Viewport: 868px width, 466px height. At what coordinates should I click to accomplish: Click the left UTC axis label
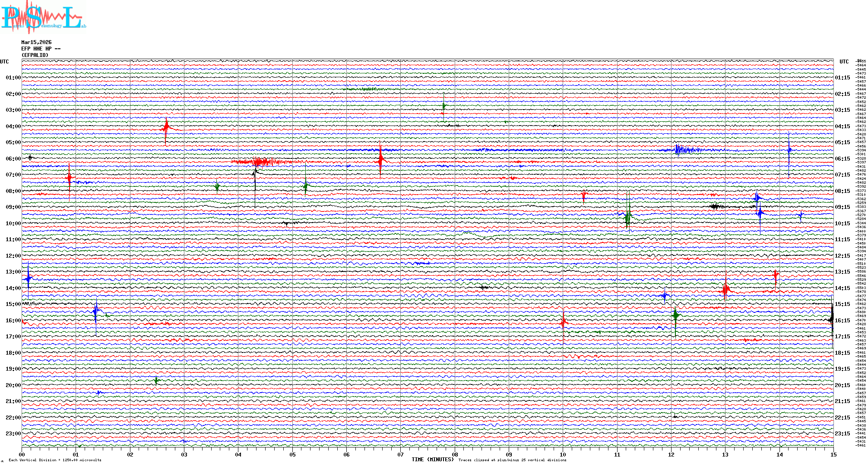(4, 62)
